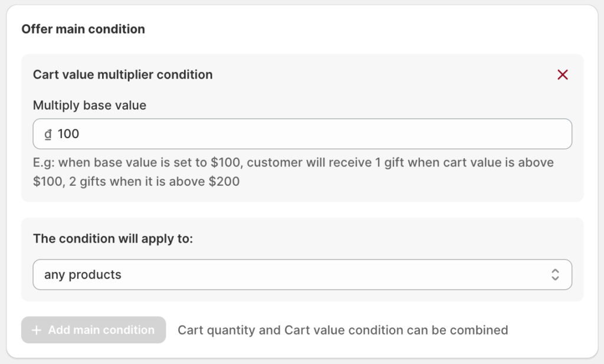604x364 pixels.
Task: Focus the Multiply base value field
Action: (x=302, y=135)
